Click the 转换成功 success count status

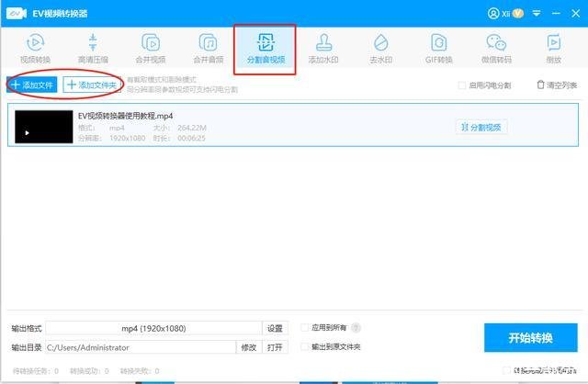coord(90,371)
